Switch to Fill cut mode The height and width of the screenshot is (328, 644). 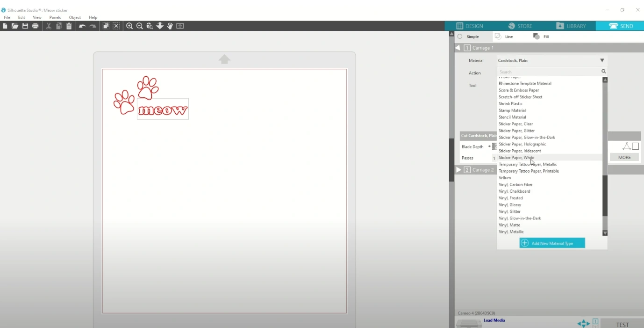coord(541,36)
